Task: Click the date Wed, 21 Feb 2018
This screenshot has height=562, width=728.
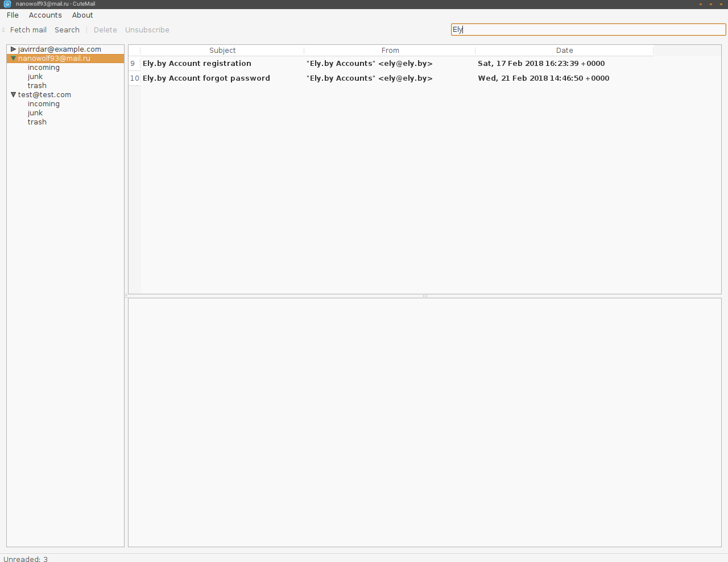Action: point(544,78)
